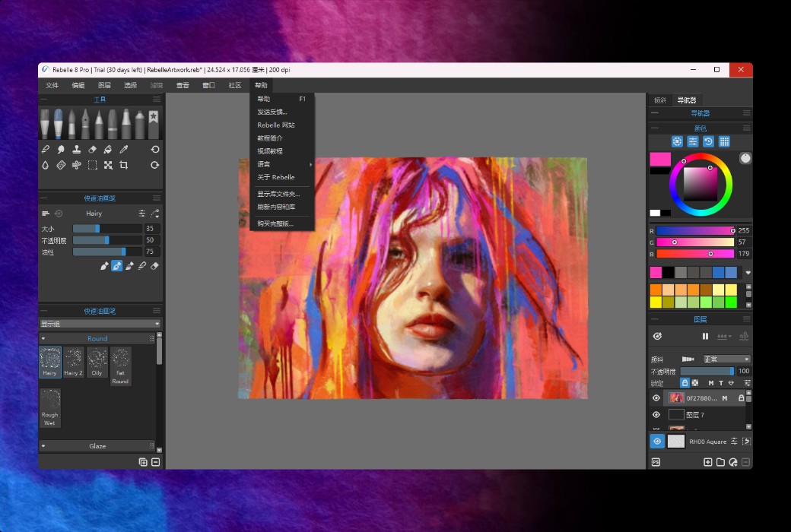Open the 显示组 brush group dropdown

point(100,324)
